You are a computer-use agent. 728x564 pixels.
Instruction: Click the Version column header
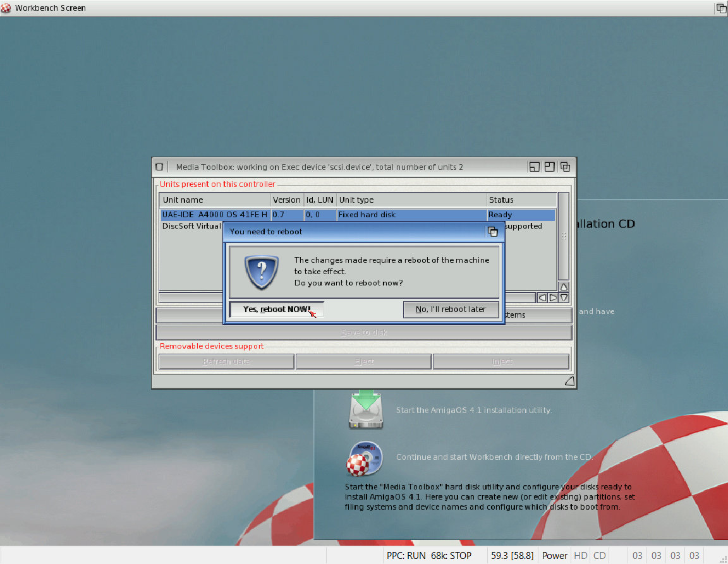click(287, 200)
